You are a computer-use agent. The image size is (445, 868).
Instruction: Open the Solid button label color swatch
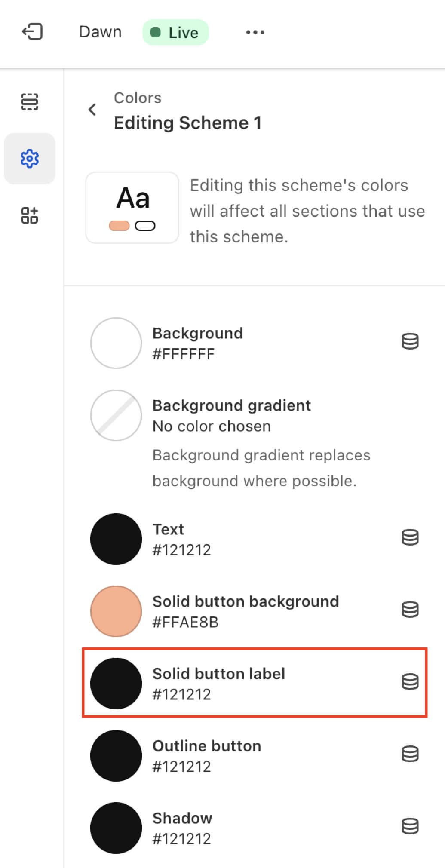[116, 684]
